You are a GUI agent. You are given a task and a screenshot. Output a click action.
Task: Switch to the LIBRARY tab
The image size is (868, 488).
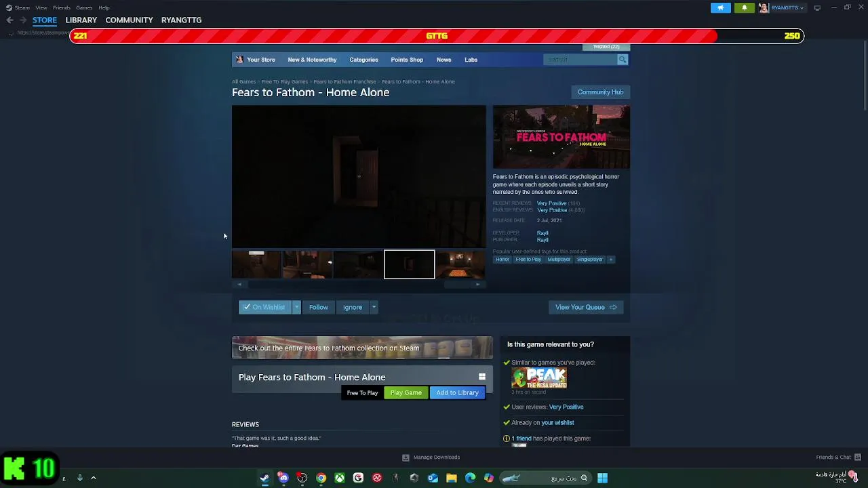81,20
